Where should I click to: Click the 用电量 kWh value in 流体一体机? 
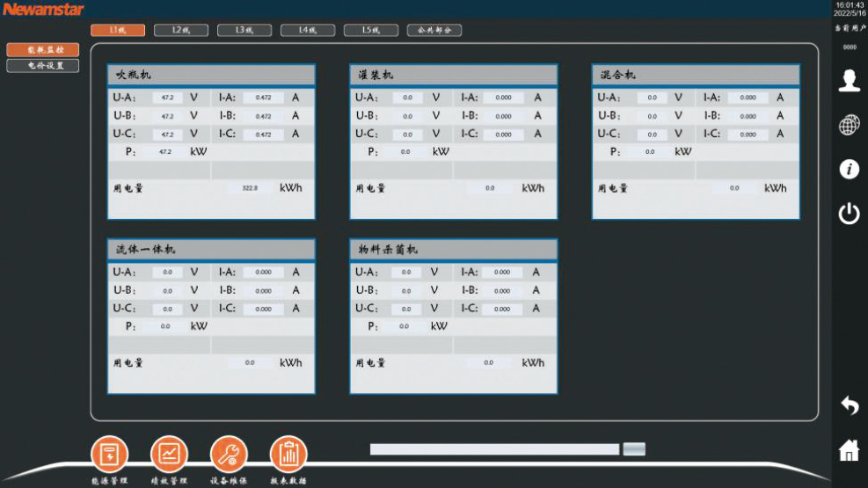[251, 363]
